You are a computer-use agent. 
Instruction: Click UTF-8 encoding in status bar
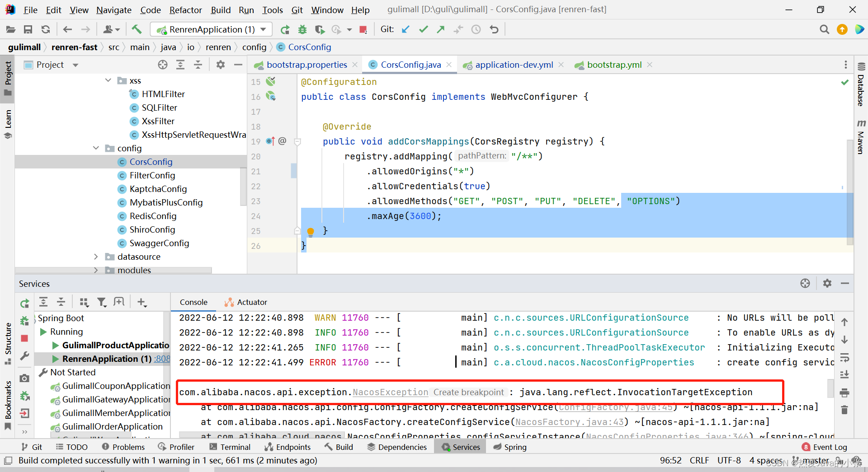click(x=729, y=461)
